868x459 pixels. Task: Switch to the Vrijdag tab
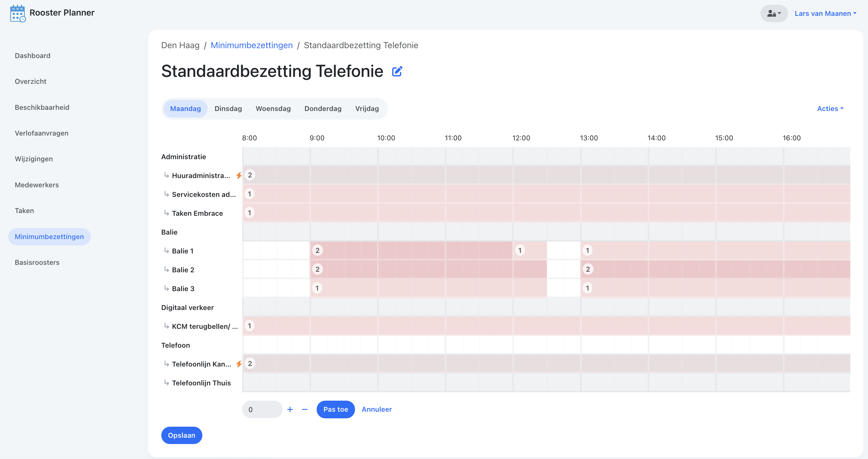[367, 108]
